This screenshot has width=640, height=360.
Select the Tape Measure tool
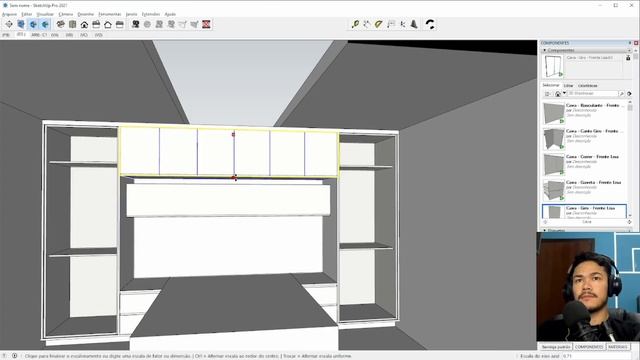(x=355, y=24)
